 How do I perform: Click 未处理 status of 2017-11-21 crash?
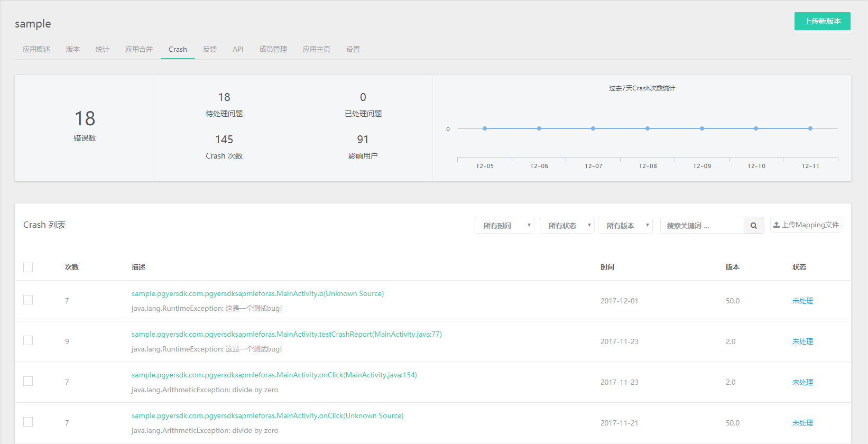point(802,423)
